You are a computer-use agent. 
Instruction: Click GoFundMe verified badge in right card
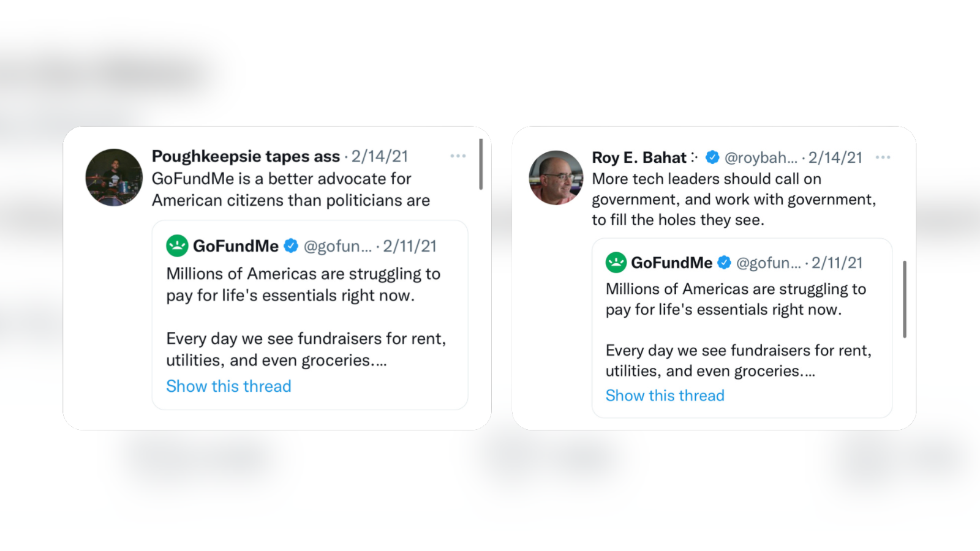(x=724, y=263)
